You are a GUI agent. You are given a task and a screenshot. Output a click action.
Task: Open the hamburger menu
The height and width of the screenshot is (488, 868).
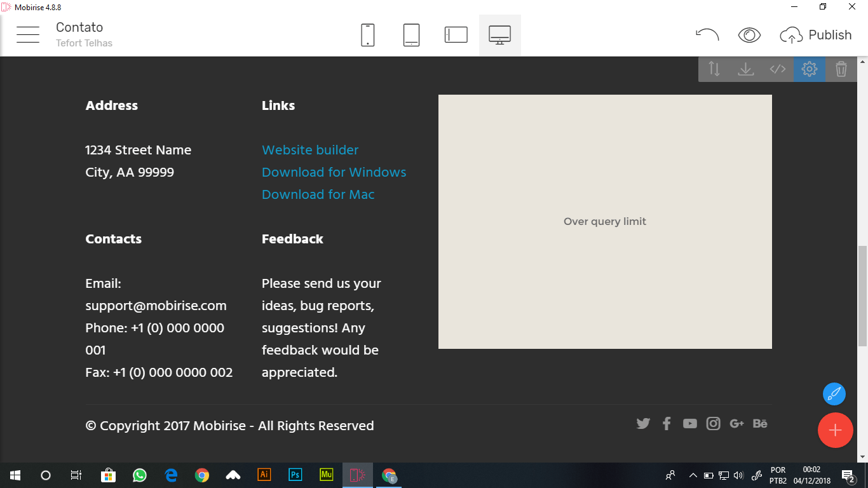point(28,35)
